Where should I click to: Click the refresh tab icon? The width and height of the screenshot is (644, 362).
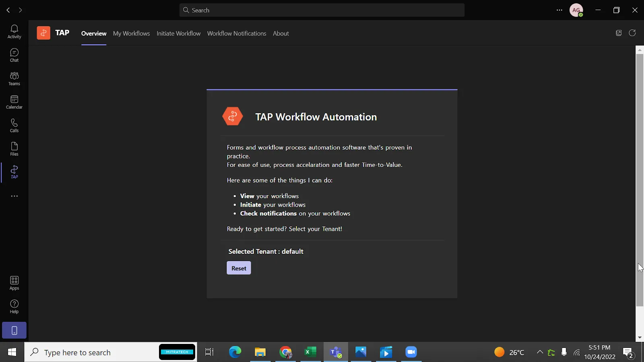(632, 33)
